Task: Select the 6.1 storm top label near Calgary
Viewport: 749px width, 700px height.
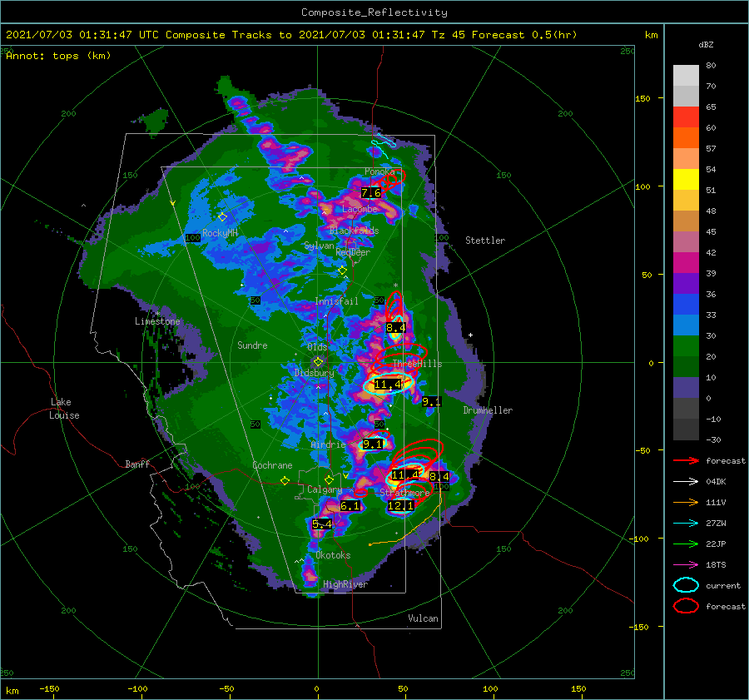Action: (350, 506)
